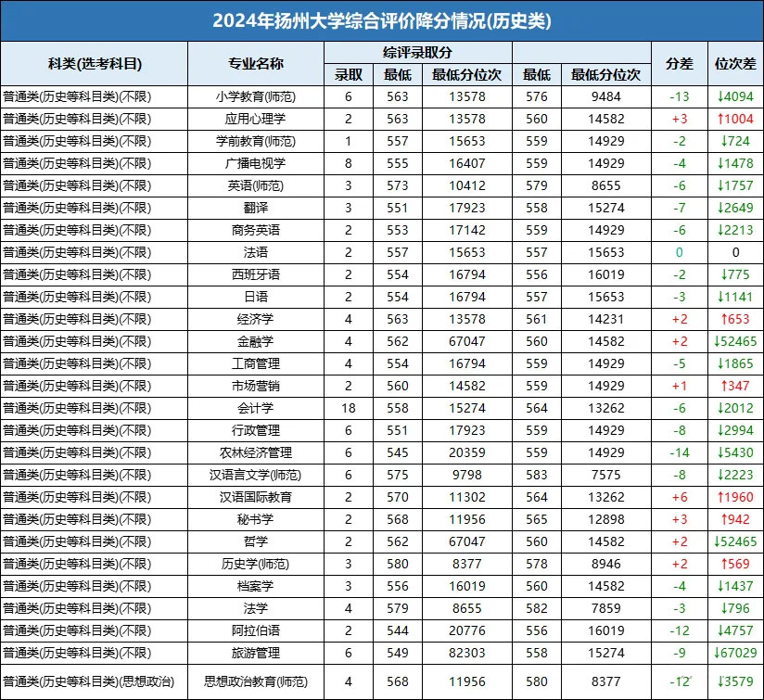Select the major "旅游管理"
This screenshot has width=764, height=700.
pyautogui.click(x=256, y=653)
